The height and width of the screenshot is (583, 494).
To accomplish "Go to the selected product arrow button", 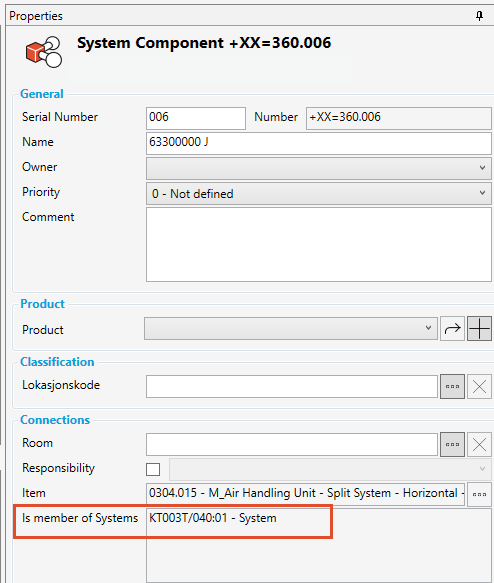I will click(452, 328).
